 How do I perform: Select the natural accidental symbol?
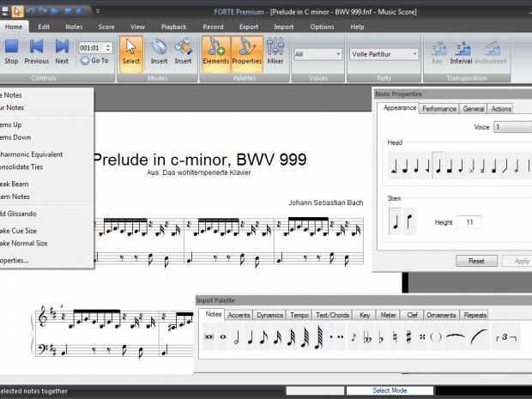(x=395, y=338)
